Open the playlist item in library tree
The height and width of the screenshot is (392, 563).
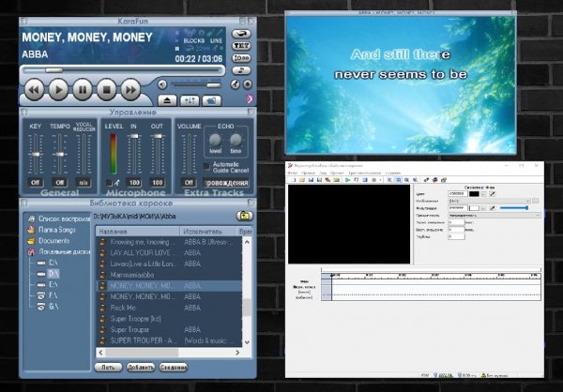[59, 219]
